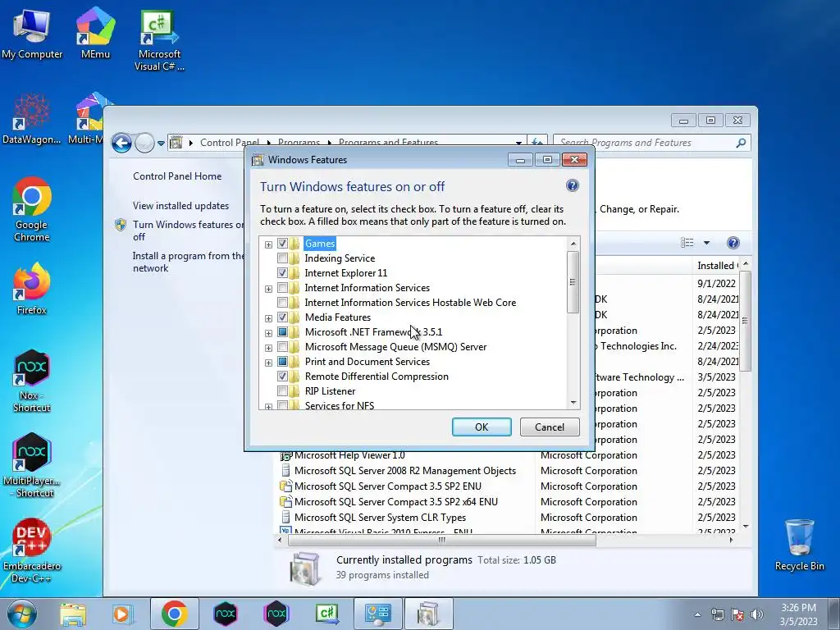Open recent pages dropdown beside navigation buttons
This screenshot has height=630, width=840.
coord(161,144)
